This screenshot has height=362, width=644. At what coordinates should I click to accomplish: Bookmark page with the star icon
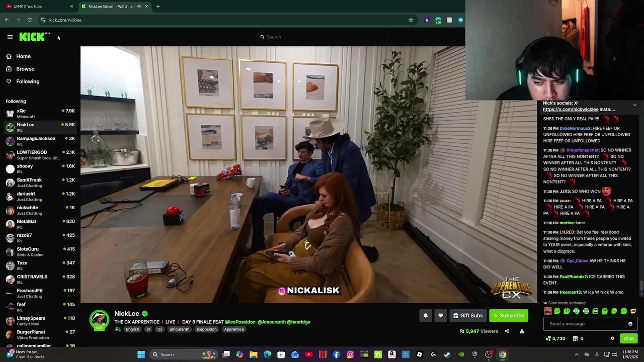point(411,20)
